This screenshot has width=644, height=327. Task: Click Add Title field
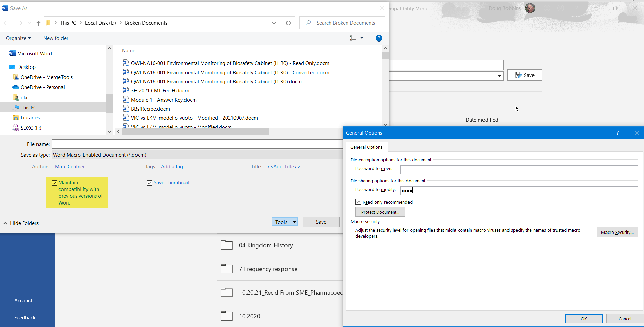(x=283, y=167)
